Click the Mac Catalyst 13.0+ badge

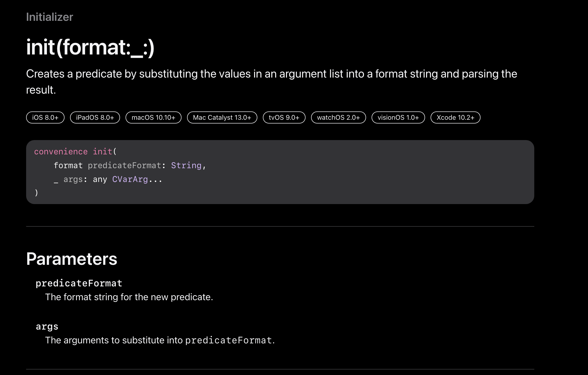(x=222, y=117)
